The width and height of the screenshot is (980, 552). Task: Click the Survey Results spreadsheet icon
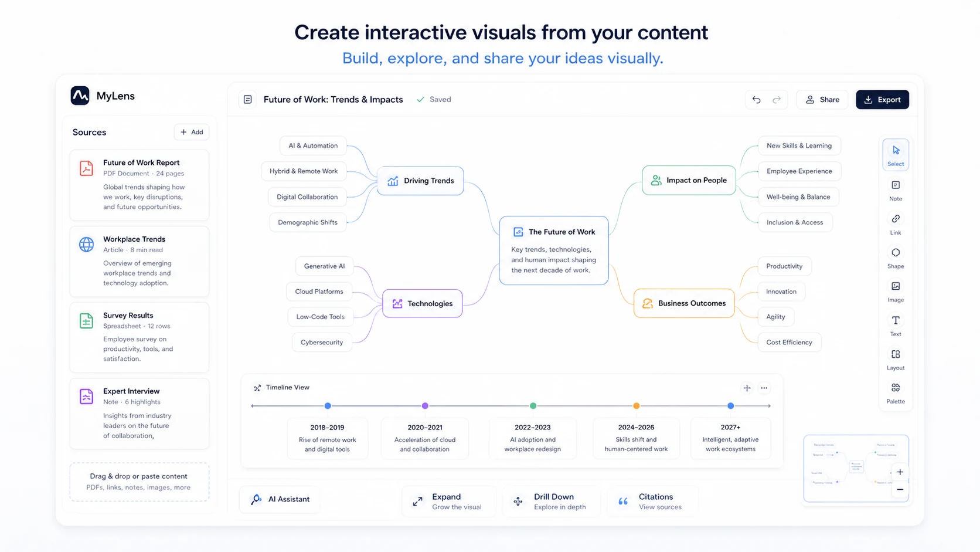tap(86, 321)
